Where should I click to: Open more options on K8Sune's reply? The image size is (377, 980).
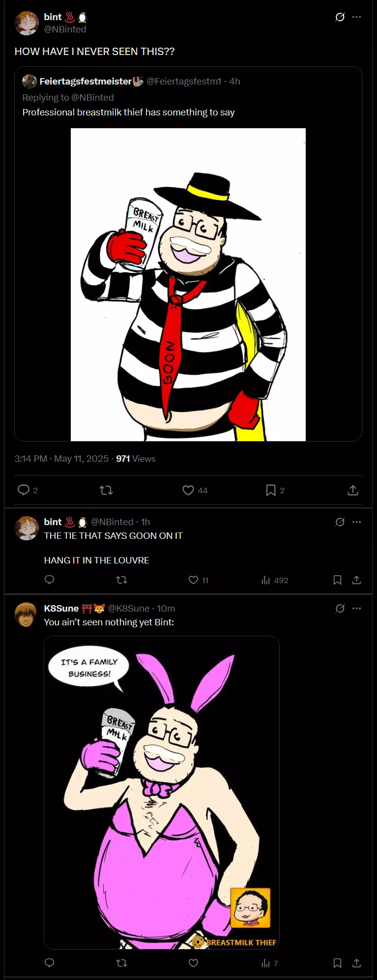point(357,609)
